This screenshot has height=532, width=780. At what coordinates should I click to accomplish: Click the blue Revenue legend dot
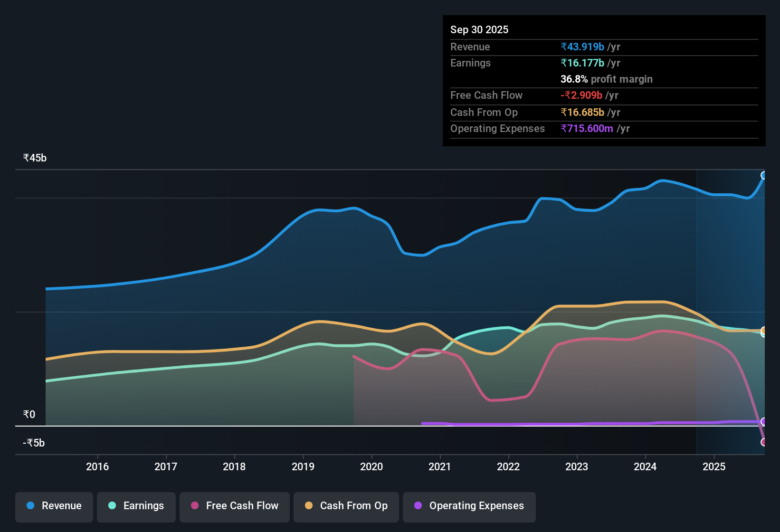[x=29, y=506]
